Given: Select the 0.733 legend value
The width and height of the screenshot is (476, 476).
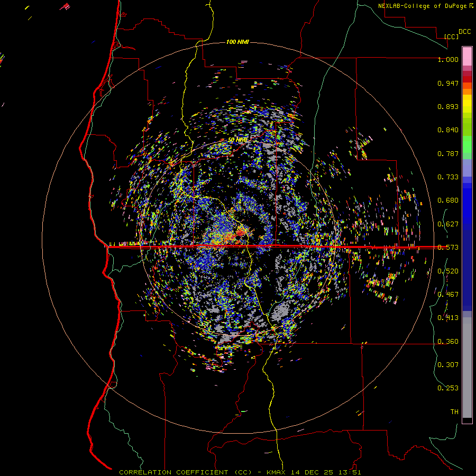Looking at the screenshot, I should pyautogui.click(x=448, y=177).
